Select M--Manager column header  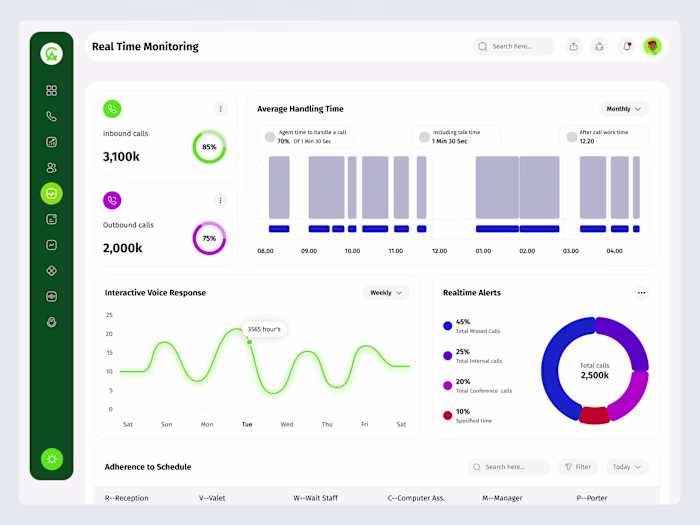coord(502,498)
